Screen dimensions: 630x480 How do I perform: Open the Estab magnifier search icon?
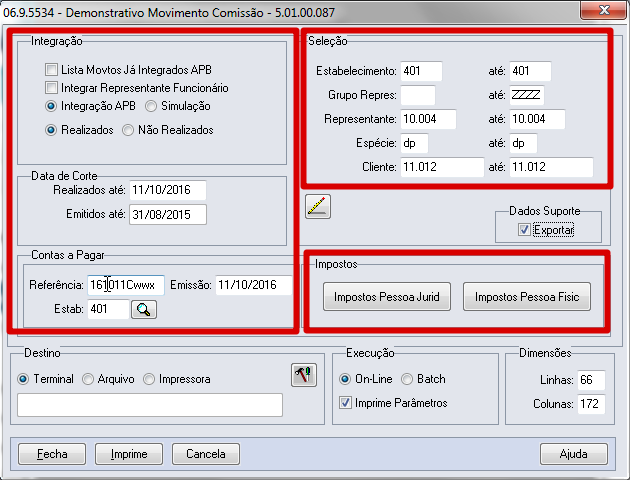(144, 309)
